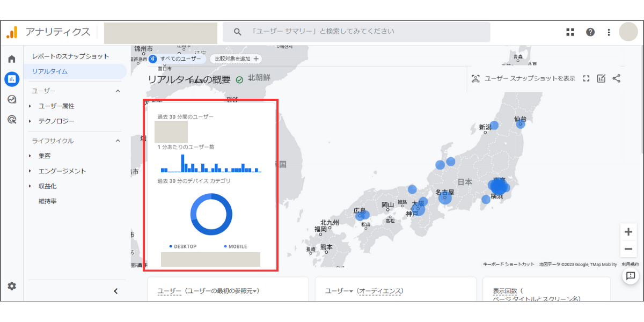The width and height of the screenshot is (644, 322).
Task: Open the Advertising icon in left rail
Action: coord(12,119)
